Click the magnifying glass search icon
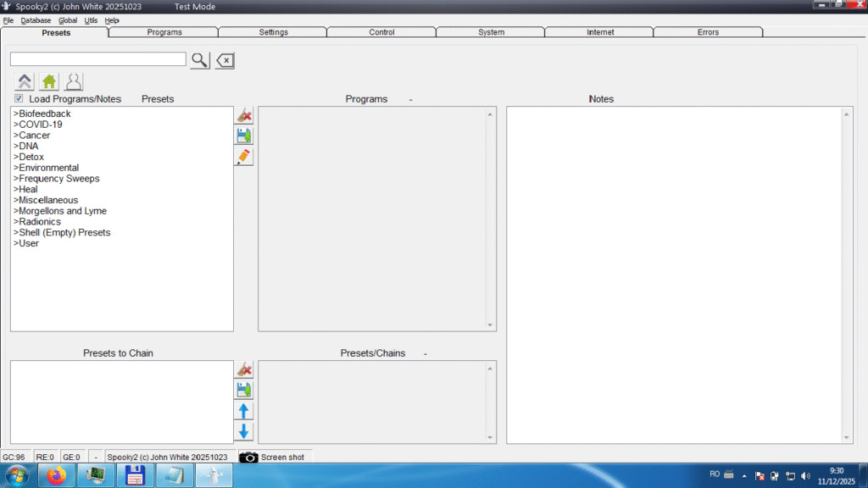868x488 pixels. click(199, 60)
